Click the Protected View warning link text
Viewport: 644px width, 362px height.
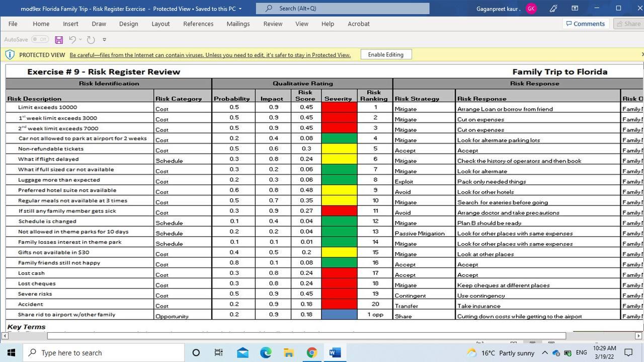pos(210,55)
